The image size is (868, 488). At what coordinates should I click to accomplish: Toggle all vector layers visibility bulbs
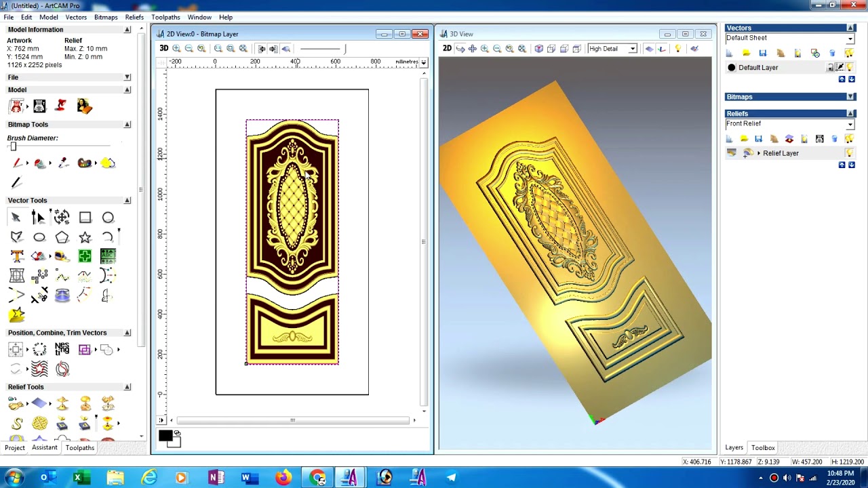[849, 53]
